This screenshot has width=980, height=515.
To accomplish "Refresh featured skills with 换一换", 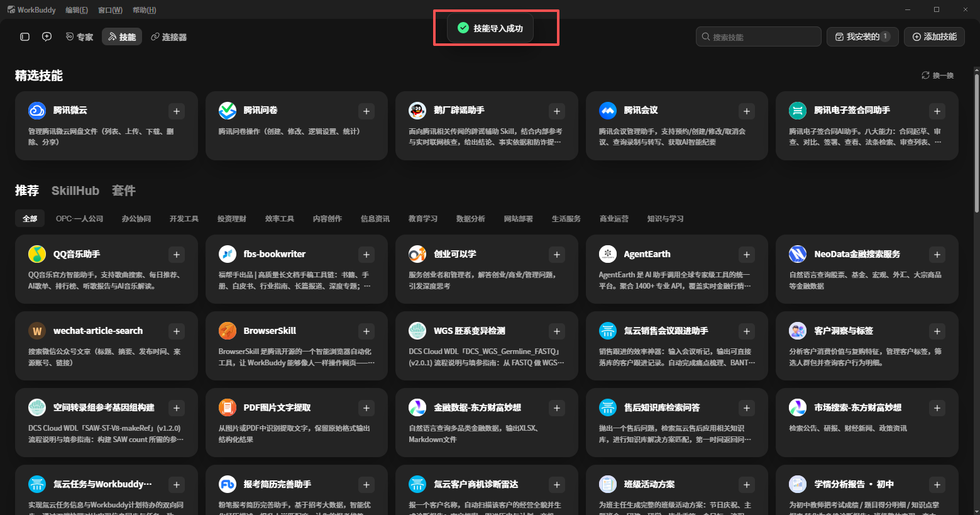I will pyautogui.click(x=938, y=75).
